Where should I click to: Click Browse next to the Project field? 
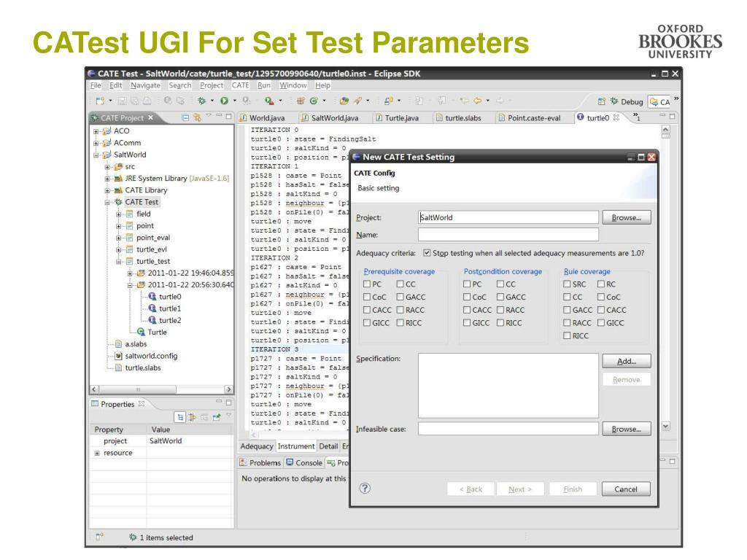click(x=626, y=217)
